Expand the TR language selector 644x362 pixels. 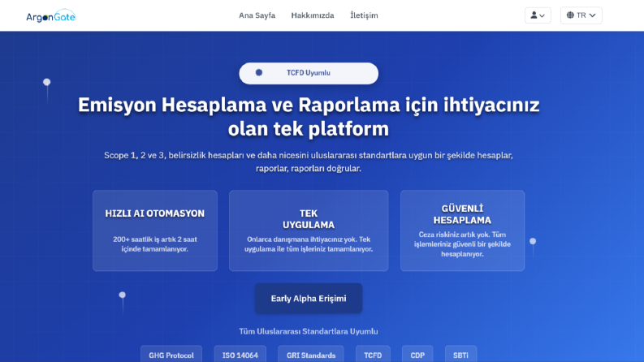tap(581, 15)
